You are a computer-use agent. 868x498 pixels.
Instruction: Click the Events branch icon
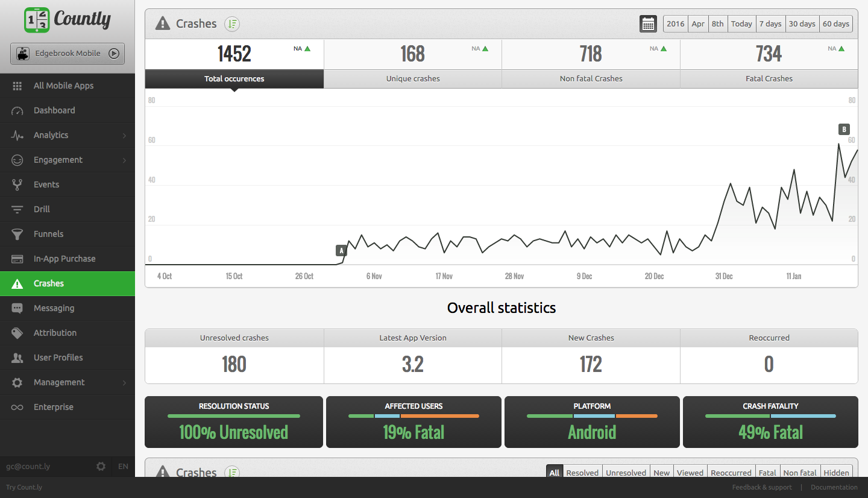17,184
